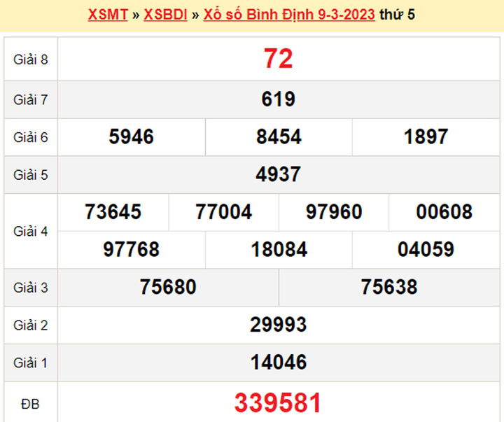Click Giải 4 number 18084

(279, 249)
